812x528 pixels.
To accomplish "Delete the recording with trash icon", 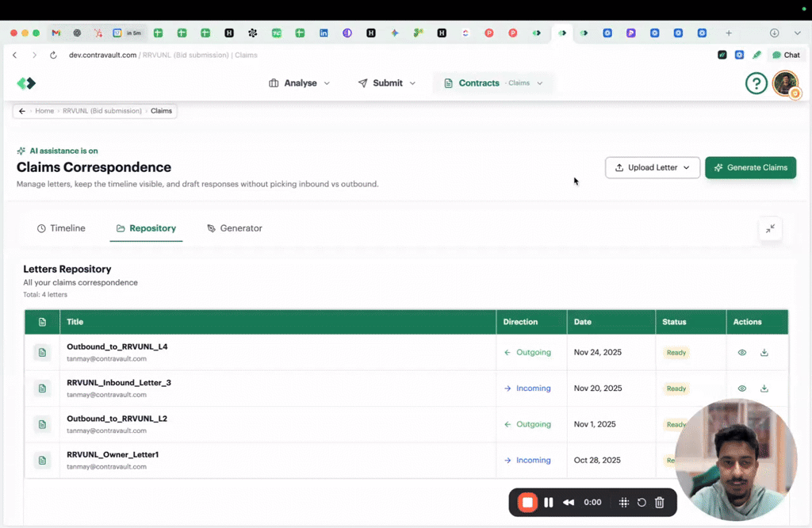I will click(x=659, y=503).
